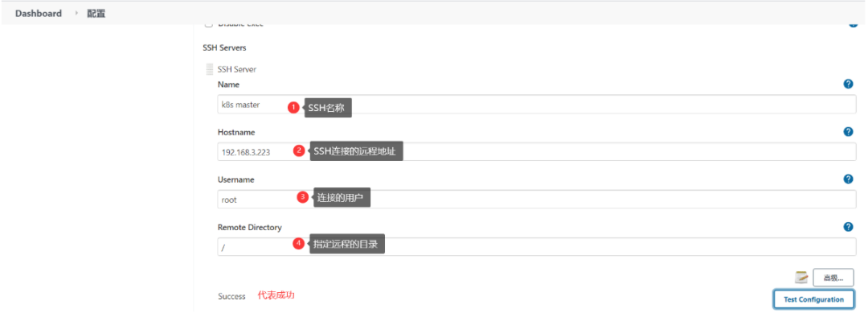The width and height of the screenshot is (868, 313).
Task: Open help for the Hostname field
Action: tap(848, 132)
